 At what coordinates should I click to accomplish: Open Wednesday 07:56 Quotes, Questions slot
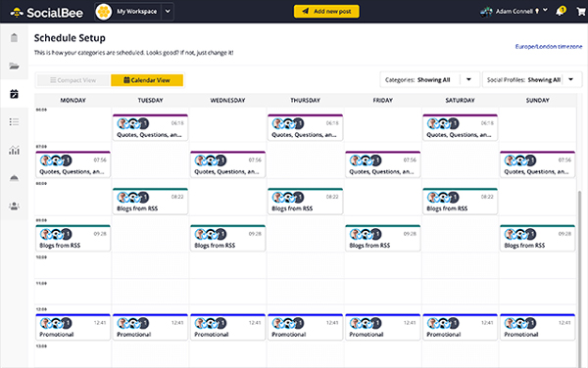(x=227, y=164)
